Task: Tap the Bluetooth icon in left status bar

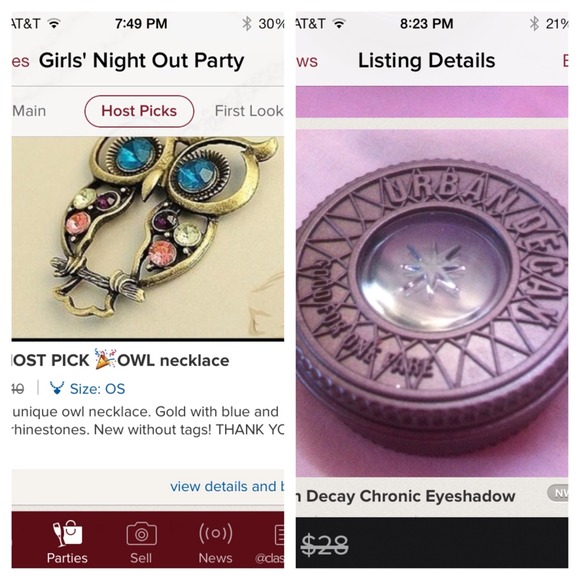Action: (247, 24)
